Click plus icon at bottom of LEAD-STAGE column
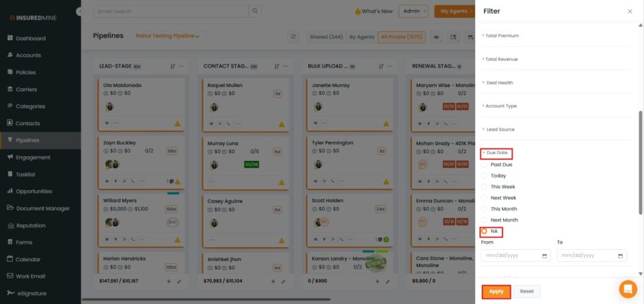Viewport: 644px width, 304px height. click(x=169, y=281)
